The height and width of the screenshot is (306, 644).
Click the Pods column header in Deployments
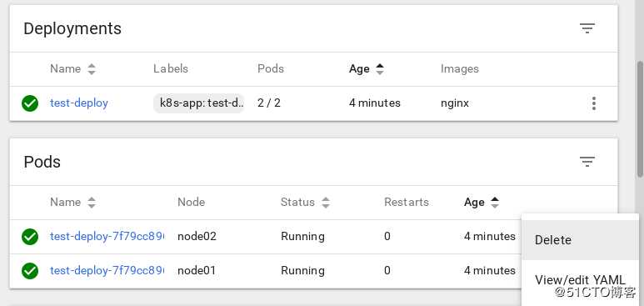pyautogui.click(x=271, y=68)
